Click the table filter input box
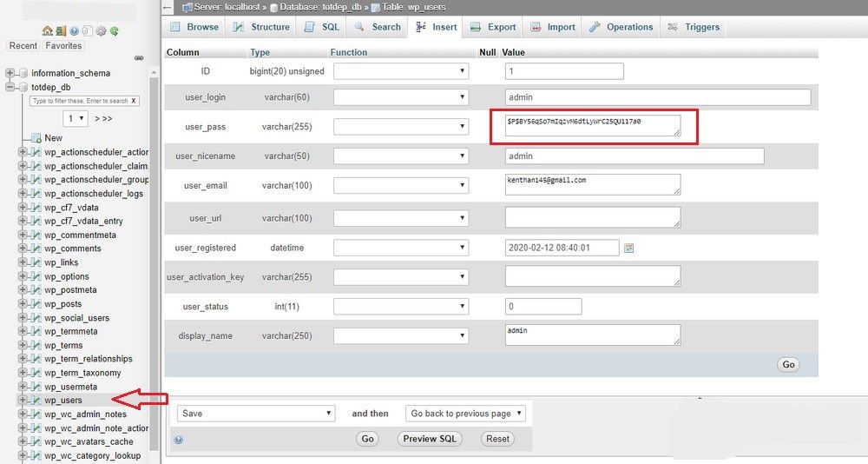The image size is (868, 464). [x=84, y=101]
